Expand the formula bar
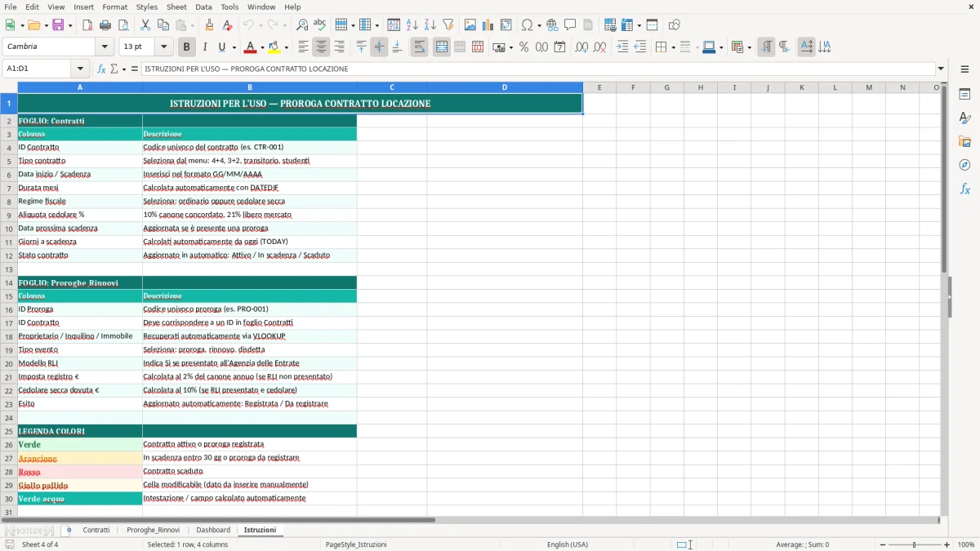 click(x=941, y=69)
